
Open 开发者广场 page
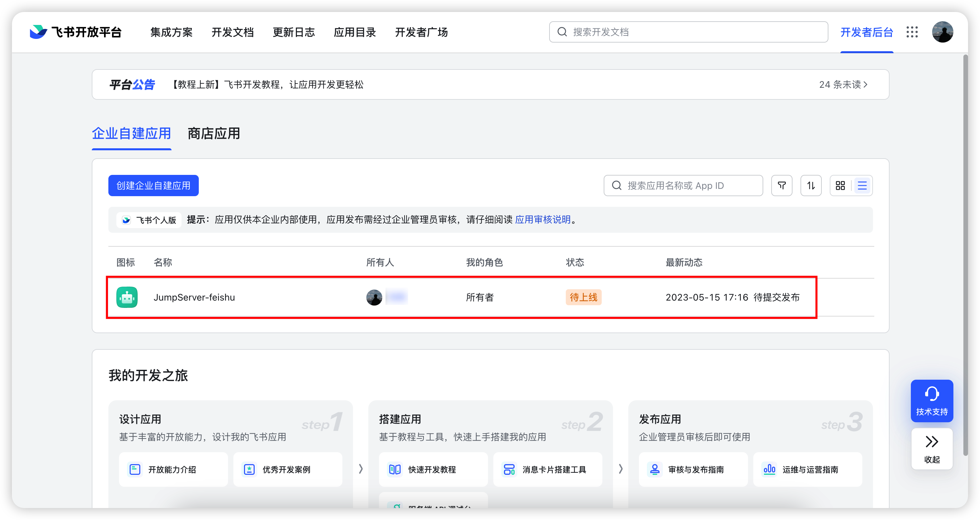[422, 32]
